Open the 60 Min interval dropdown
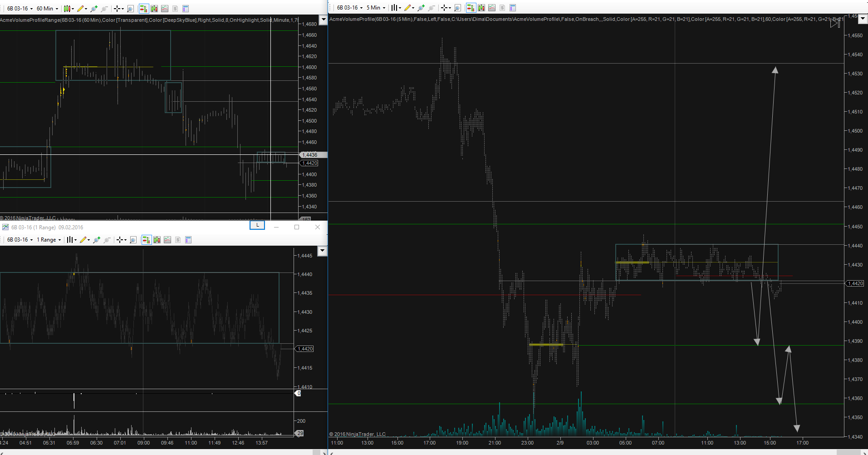This screenshot has height=455, width=868. pyautogui.click(x=47, y=9)
